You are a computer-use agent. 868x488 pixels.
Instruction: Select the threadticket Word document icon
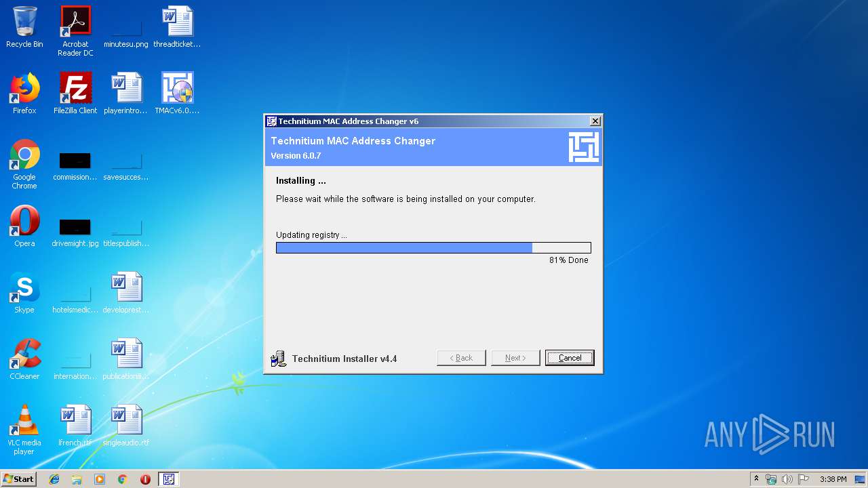[177, 28]
